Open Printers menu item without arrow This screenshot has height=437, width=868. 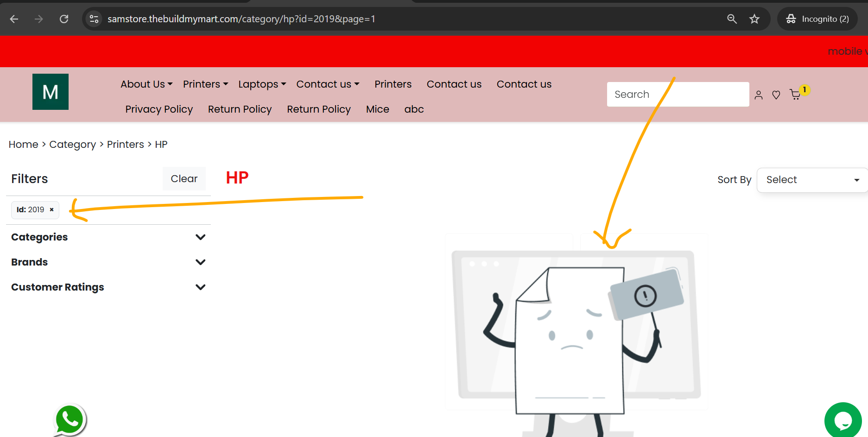pos(393,84)
